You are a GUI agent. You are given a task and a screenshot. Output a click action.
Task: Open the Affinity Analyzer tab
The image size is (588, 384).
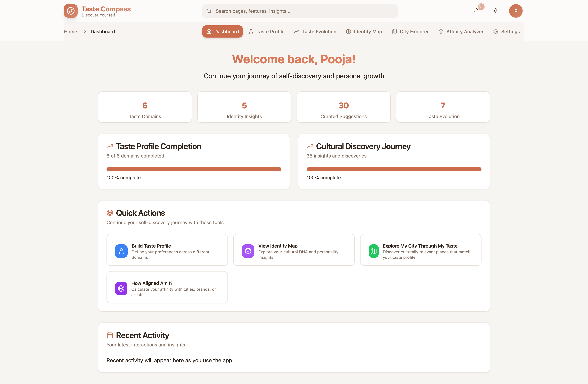coord(461,32)
